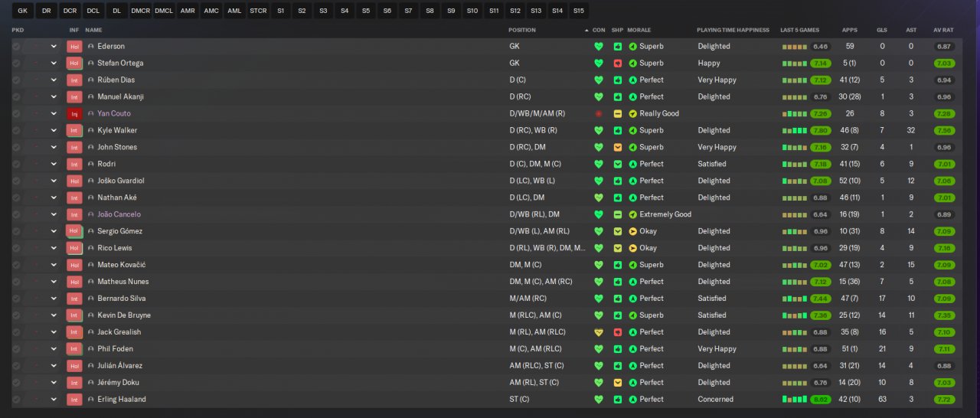Click player profile icon beside Kevin De Bruyne
Viewport: 980px width, 418px height.
pos(91,315)
